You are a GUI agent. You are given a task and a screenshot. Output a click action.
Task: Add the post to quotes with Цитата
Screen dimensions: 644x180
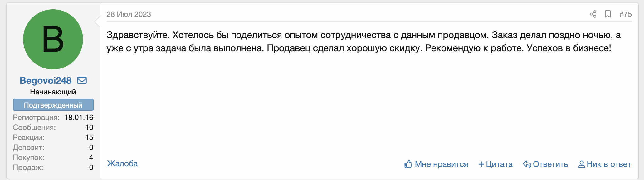495,164
